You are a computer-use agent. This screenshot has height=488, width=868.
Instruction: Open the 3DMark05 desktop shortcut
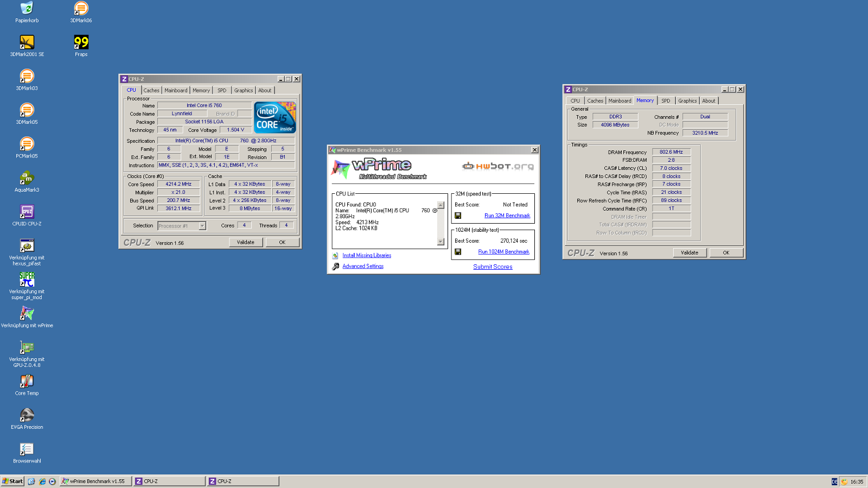(27, 110)
